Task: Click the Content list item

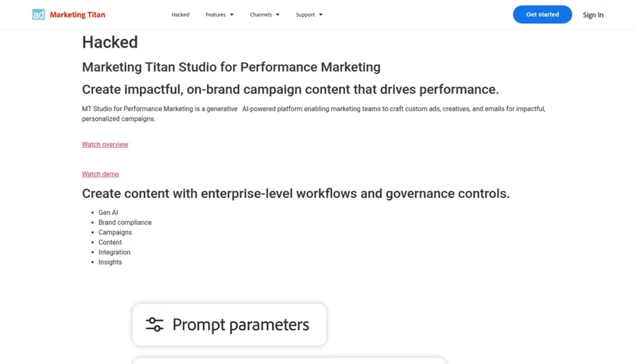Action: point(111,242)
